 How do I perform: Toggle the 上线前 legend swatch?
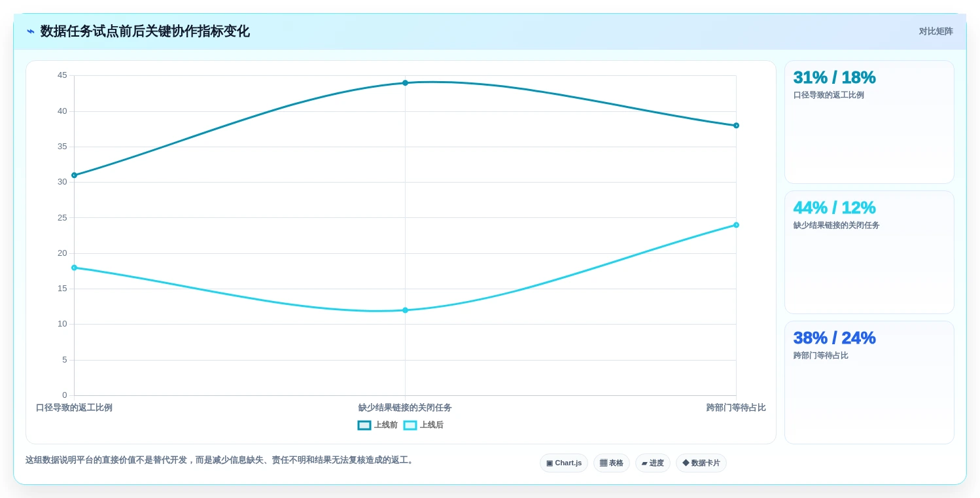coord(364,425)
